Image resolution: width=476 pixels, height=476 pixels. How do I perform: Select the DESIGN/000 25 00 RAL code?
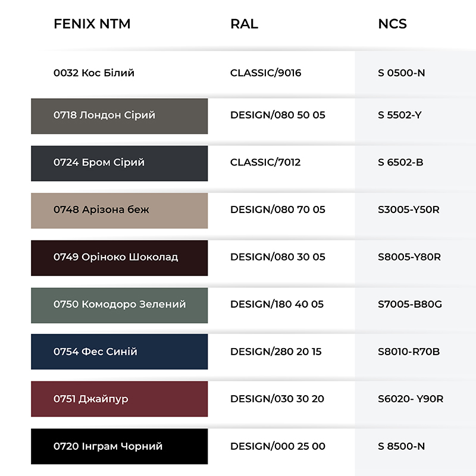point(278,446)
